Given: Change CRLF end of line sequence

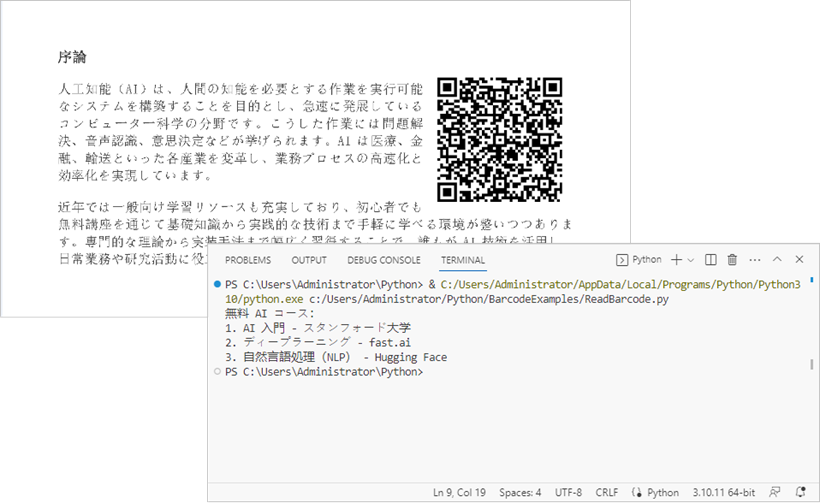Looking at the screenshot, I should click(x=607, y=493).
